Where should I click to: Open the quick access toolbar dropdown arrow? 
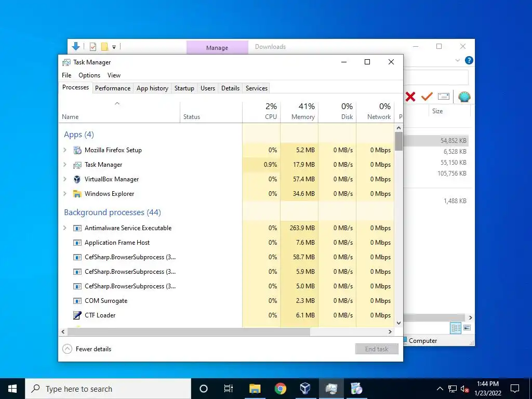click(x=114, y=47)
